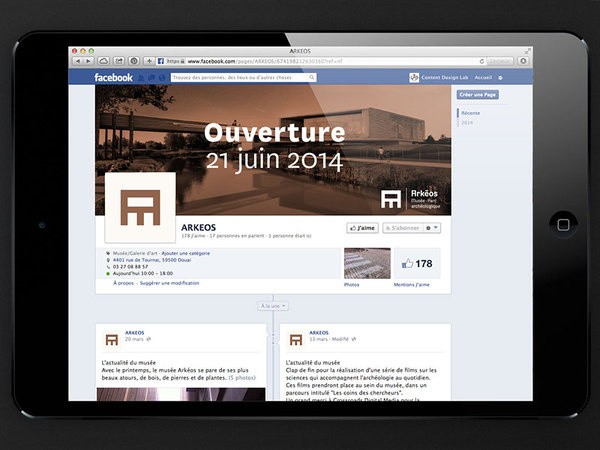Open the downloads icon in Safari toolbar
This screenshot has height=450, width=600.
523,61
